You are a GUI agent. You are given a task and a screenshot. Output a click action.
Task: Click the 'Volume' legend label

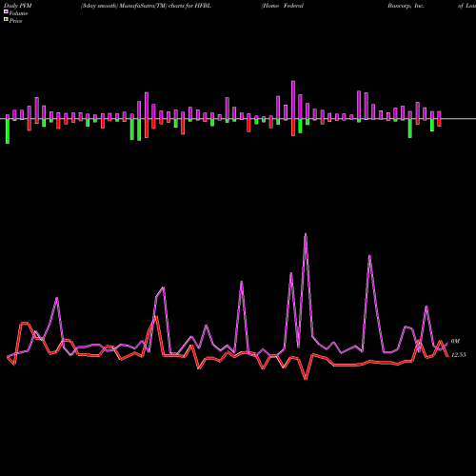coord(18,13)
